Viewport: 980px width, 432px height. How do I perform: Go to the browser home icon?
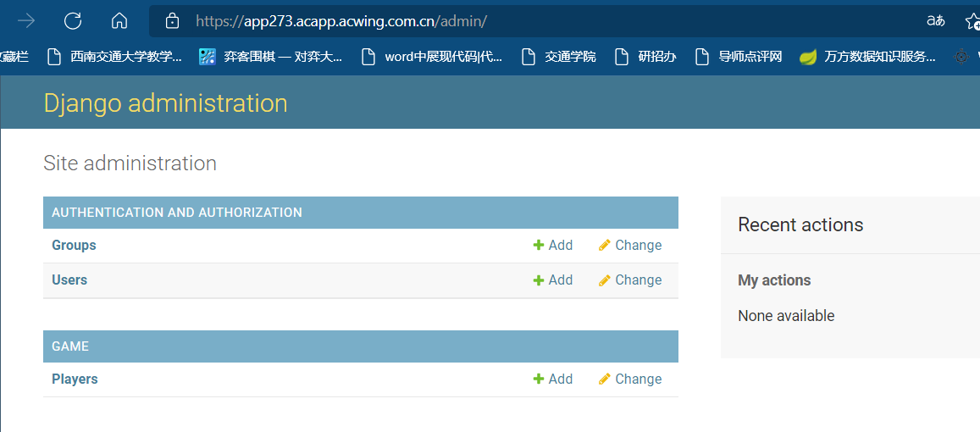(x=119, y=21)
